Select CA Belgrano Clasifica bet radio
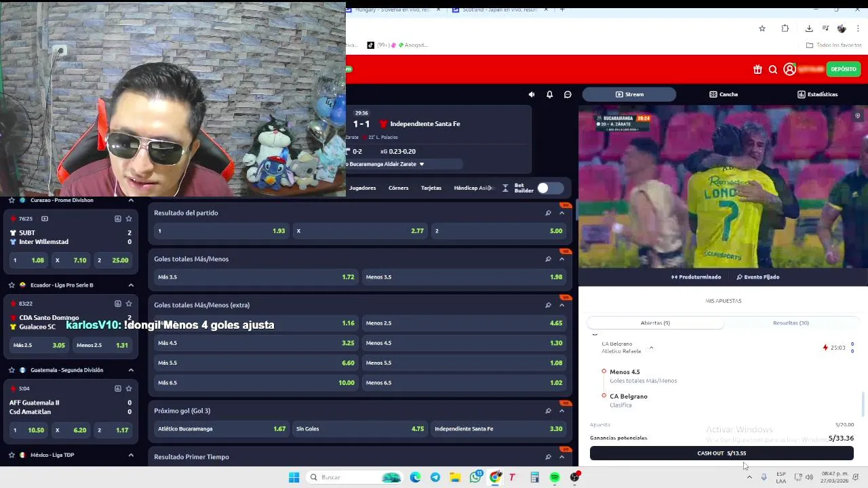This screenshot has height=488, width=868. [x=604, y=396]
